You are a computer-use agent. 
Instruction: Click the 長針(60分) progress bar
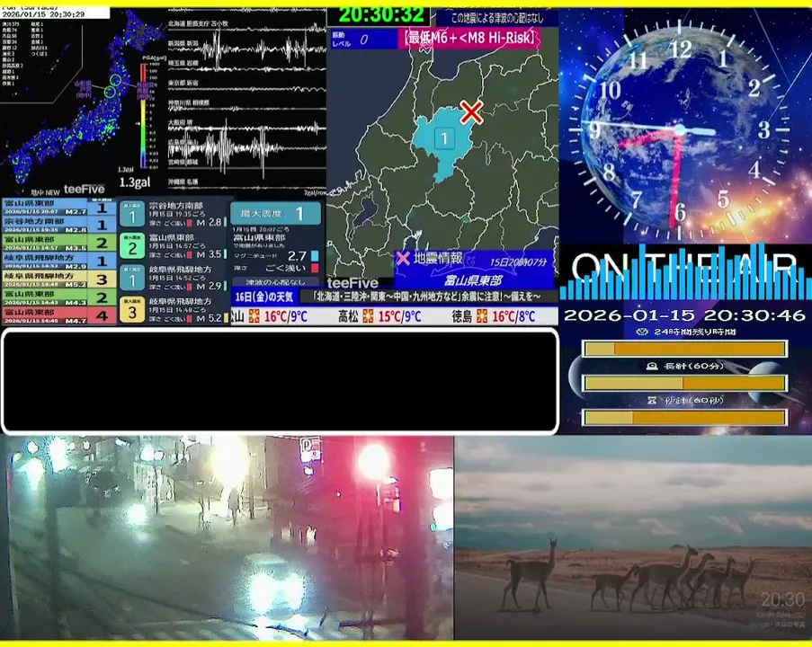(684, 383)
